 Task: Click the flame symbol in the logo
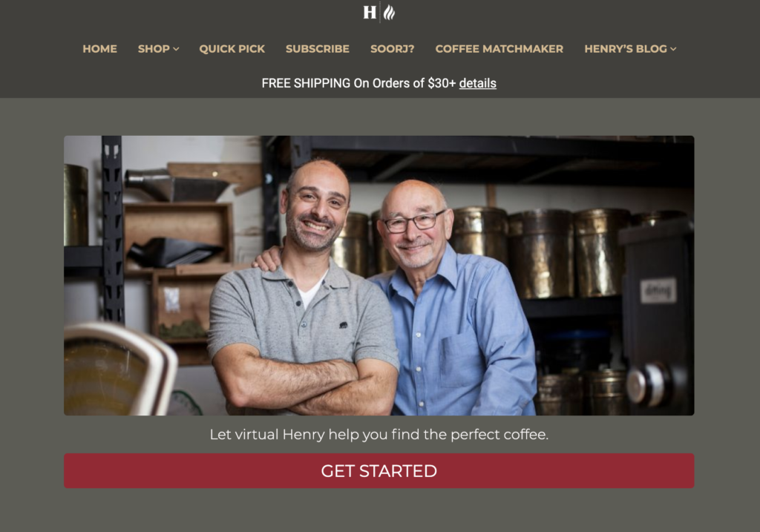click(389, 12)
